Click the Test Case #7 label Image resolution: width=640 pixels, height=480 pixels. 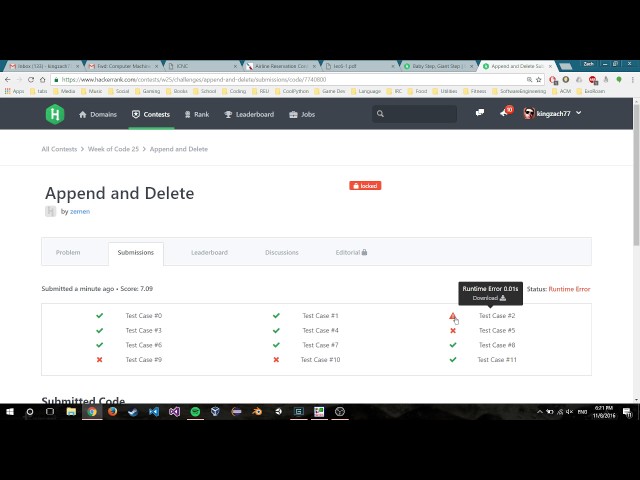320,345
